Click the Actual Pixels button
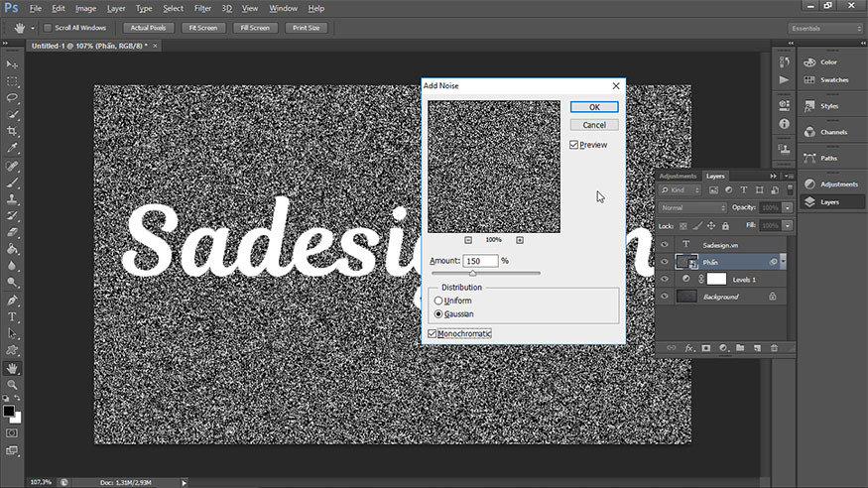The height and width of the screenshot is (488, 868). [148, 28]
